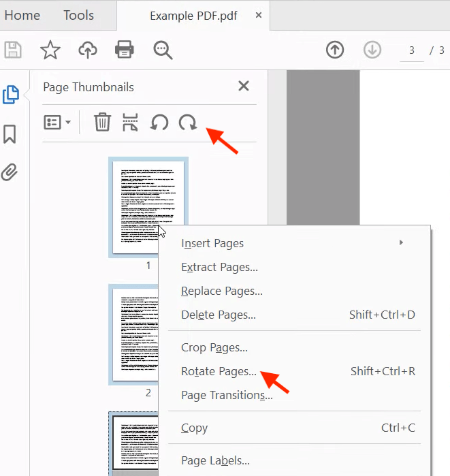Rotate pages clockwise

[x=187, y=123]
